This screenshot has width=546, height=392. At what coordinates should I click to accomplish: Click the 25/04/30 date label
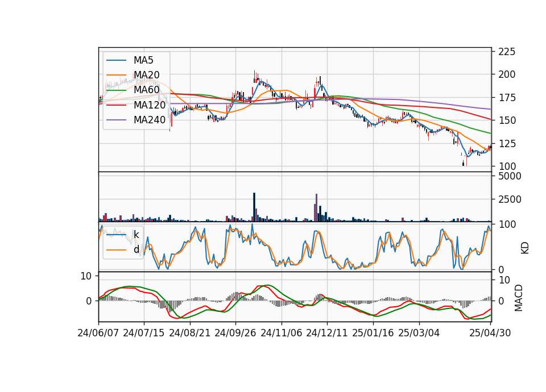490,333
